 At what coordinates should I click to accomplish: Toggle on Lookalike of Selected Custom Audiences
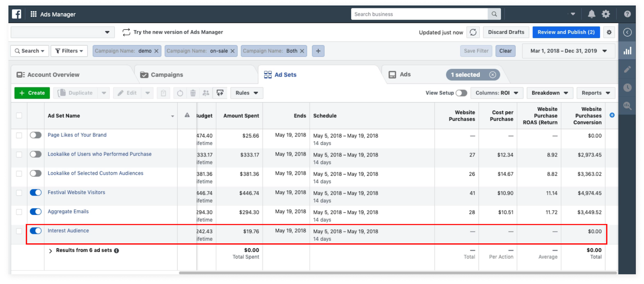coord(36,173)
